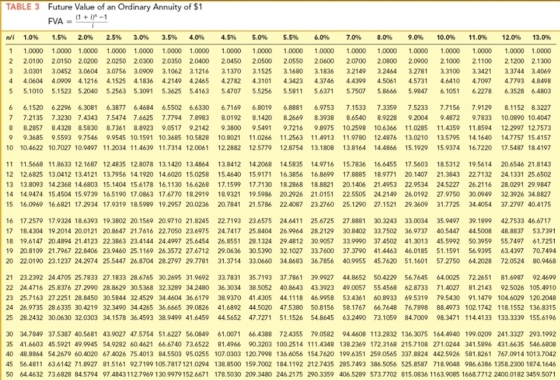The height and width of the screenshot is (380, 560).
Task: Click the cell value '15.9374'
Action: tap(448, 148)
